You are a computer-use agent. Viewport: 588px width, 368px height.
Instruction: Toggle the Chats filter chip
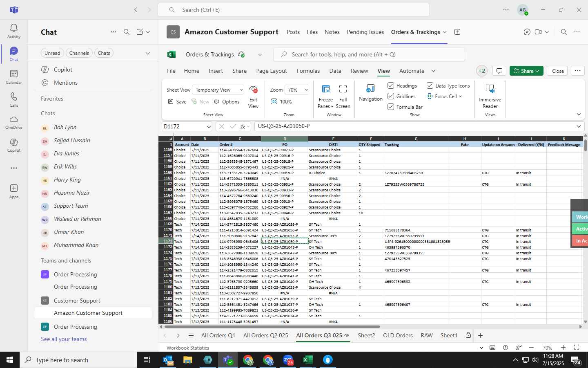click(104, 53)
